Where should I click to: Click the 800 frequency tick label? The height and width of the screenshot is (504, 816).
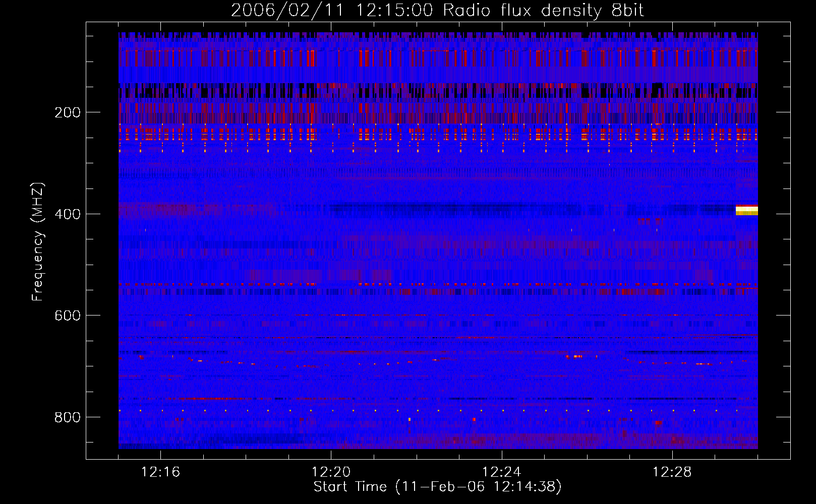point(68,417)
